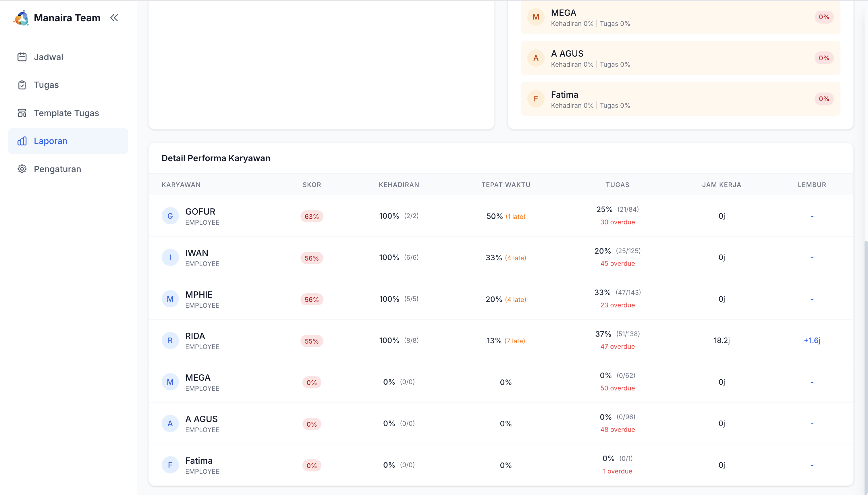Navigate to the Tugas menu entry
868x495 pixels.
coord(46,85)
